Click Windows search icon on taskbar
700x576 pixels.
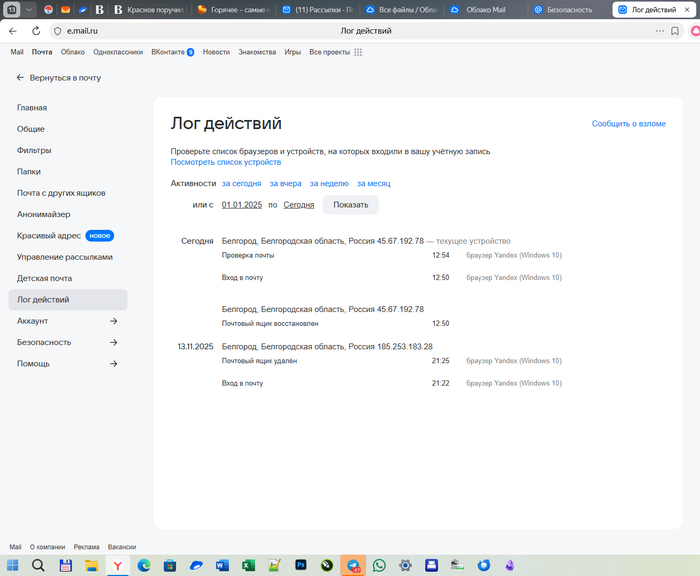38,565
